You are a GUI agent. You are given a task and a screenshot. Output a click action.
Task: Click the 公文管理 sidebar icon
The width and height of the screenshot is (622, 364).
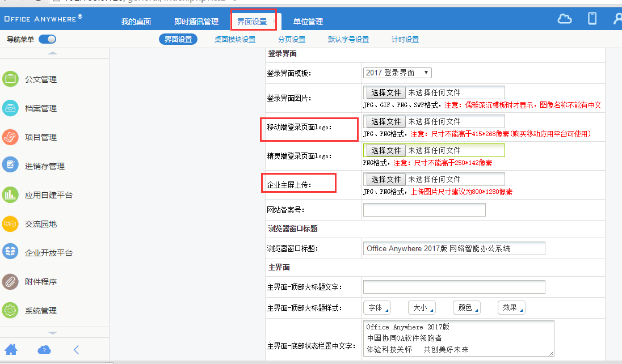point(10,79)
